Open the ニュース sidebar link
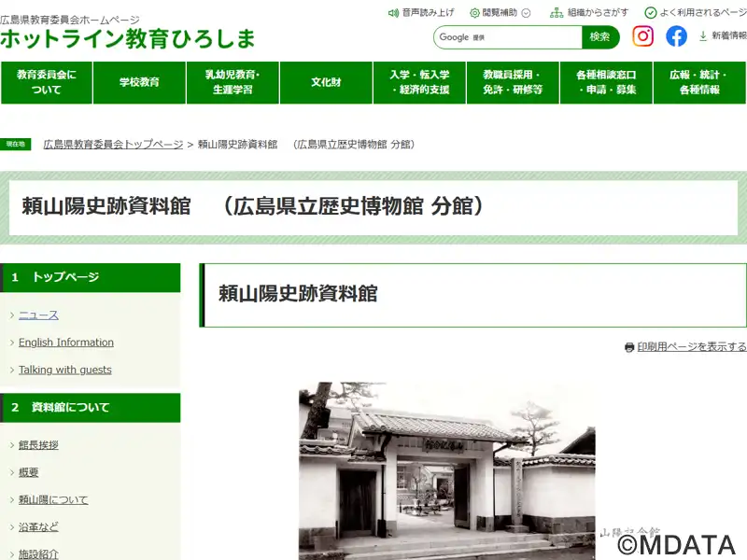Image resolution: width=747 pixels, height=560 pixels. click(x=38, y=315)
